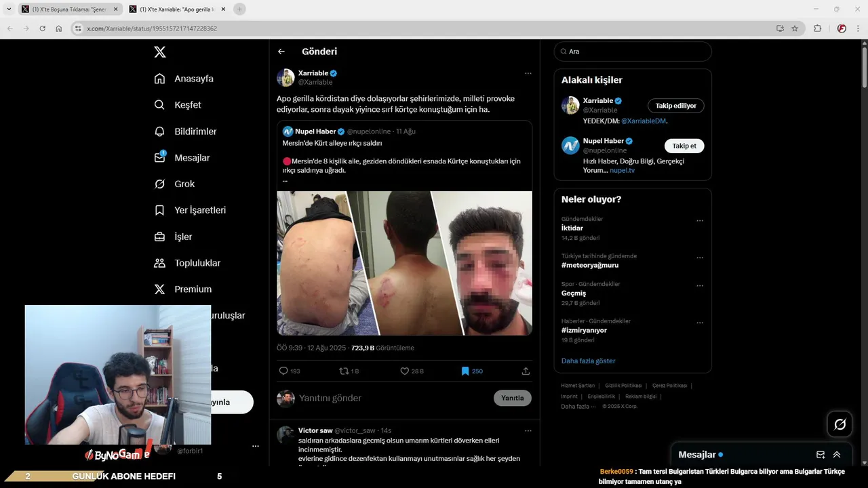Open more options on Victor saw's reply
Image resolution: width=868 pixels, height=488 pixels.
(x=528, y=430)
